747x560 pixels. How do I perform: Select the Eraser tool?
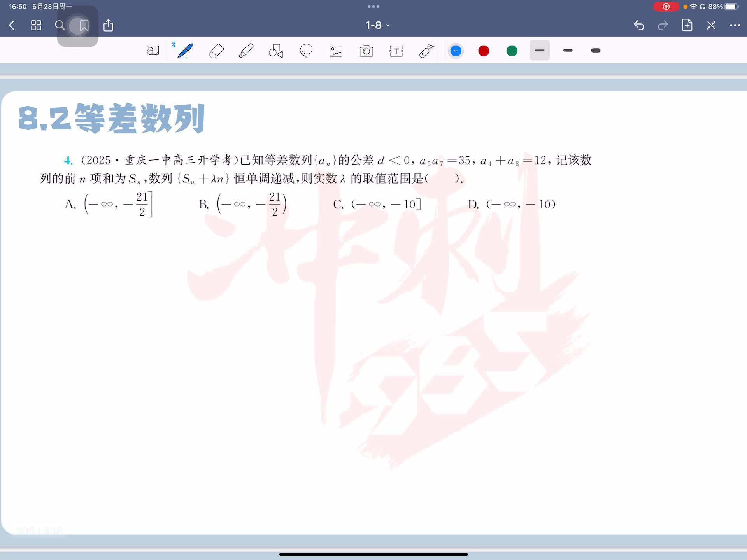point(216,51)
